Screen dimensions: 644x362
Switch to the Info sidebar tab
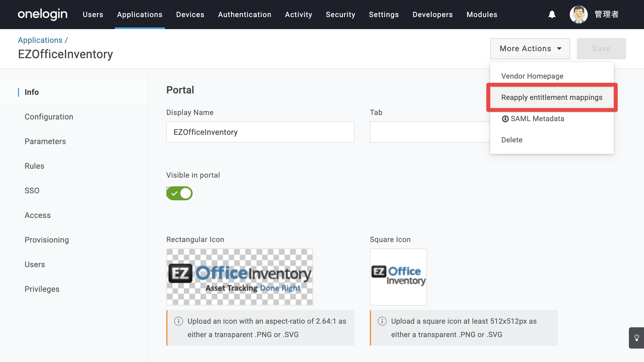click(74, 92)
